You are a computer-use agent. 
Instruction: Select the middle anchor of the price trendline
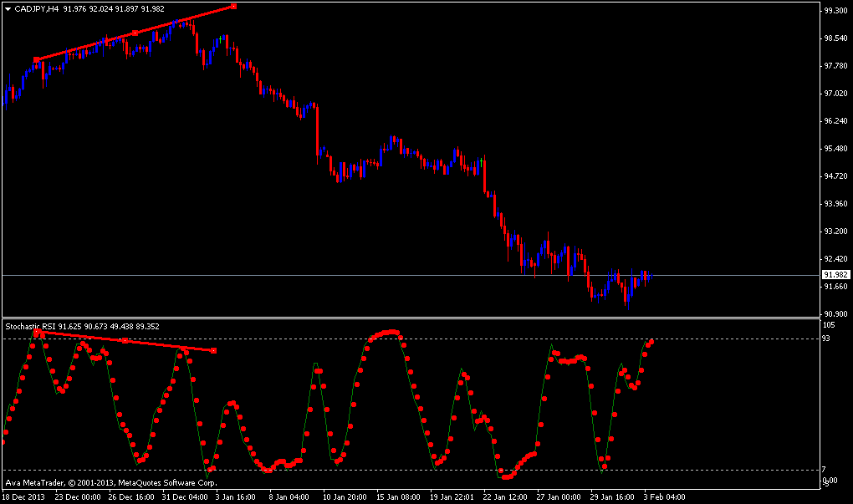pyautogui.click(x=135, y=33)
